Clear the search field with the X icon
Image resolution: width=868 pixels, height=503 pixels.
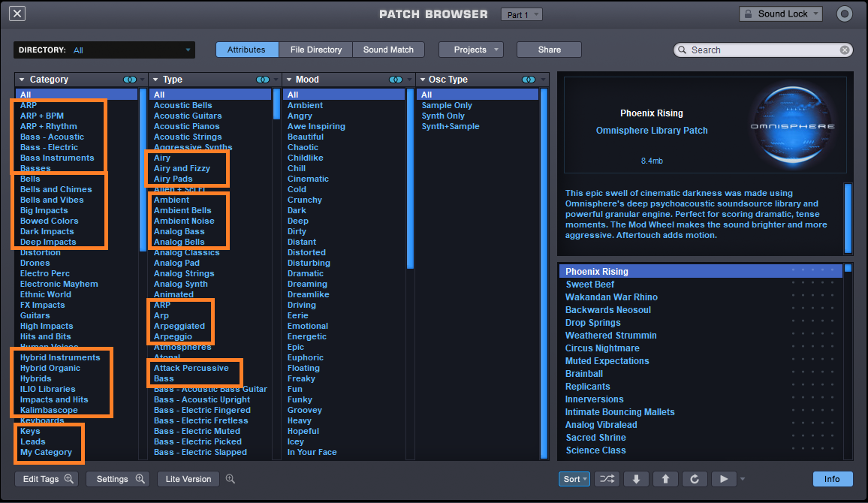click(x=844, y=50)
